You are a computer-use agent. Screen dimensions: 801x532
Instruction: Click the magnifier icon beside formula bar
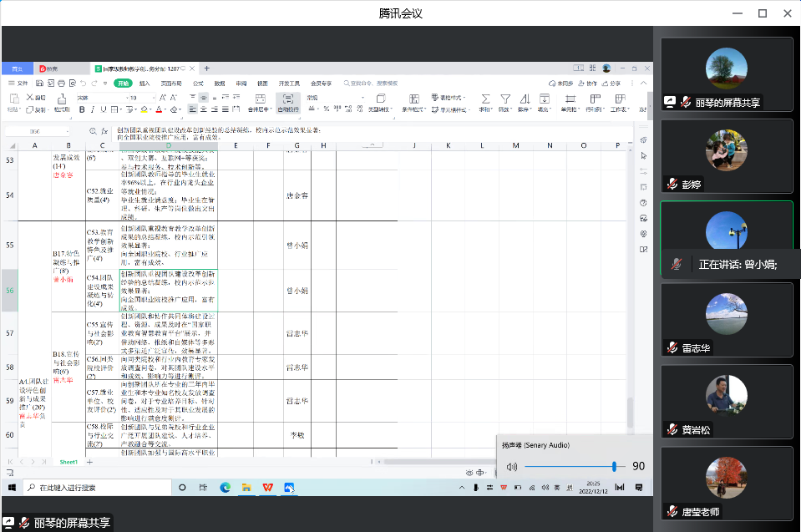(93, 131)
